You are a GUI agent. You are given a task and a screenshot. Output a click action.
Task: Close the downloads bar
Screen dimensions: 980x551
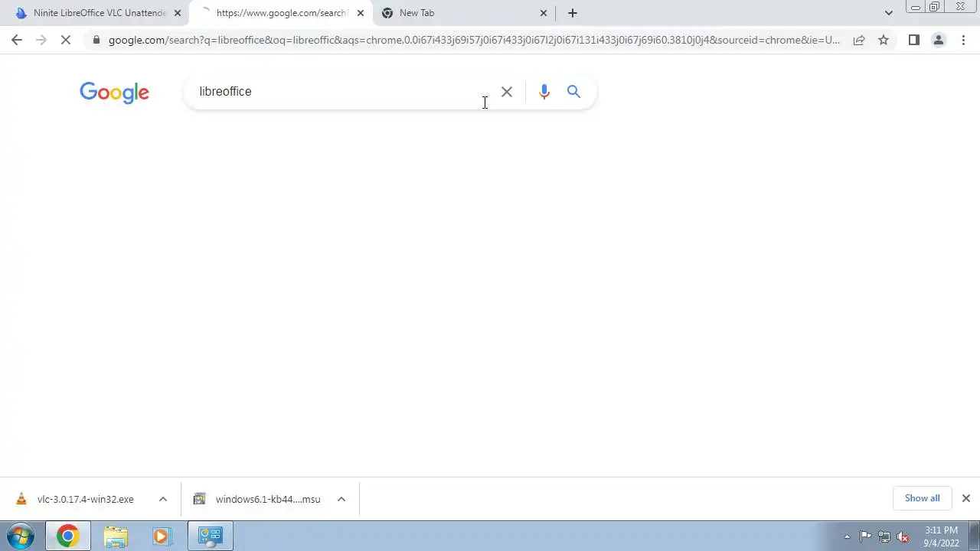[x=965, y=498]
